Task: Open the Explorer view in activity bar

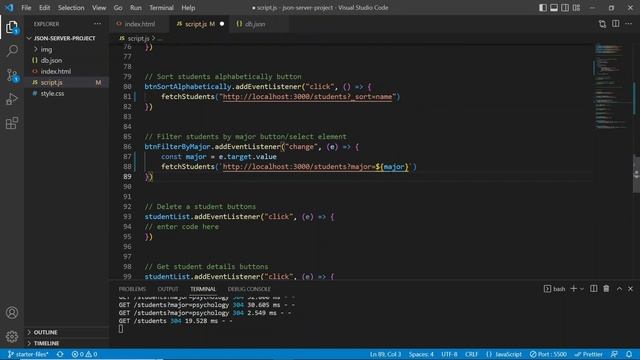Action: tap(12, 27)
